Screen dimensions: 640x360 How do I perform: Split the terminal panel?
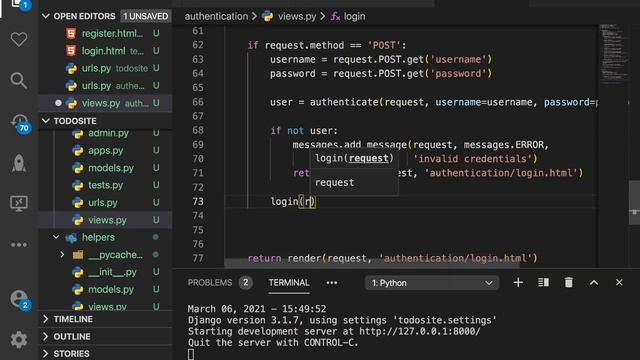click(x=543, y=282)
